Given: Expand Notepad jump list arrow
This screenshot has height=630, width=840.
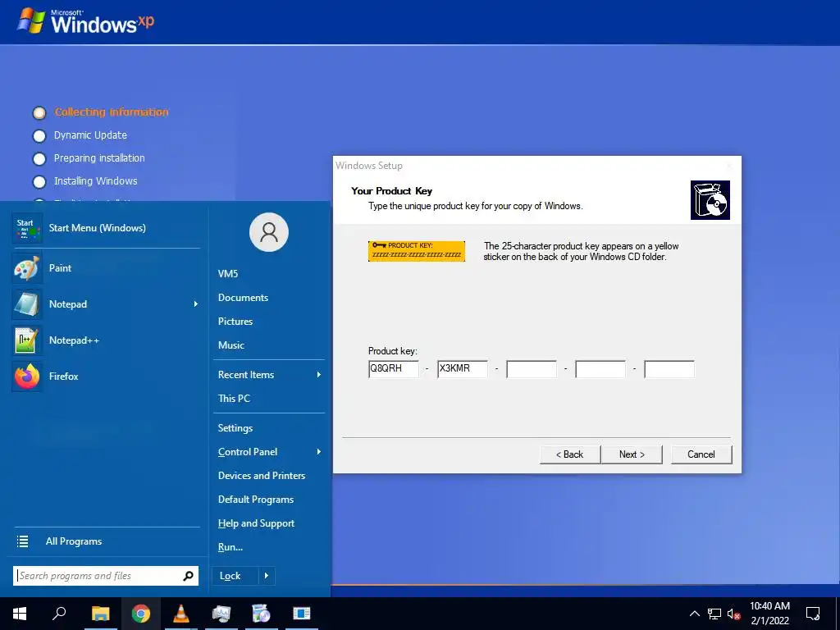Looking at the screenshot, I should pos(195,304).
